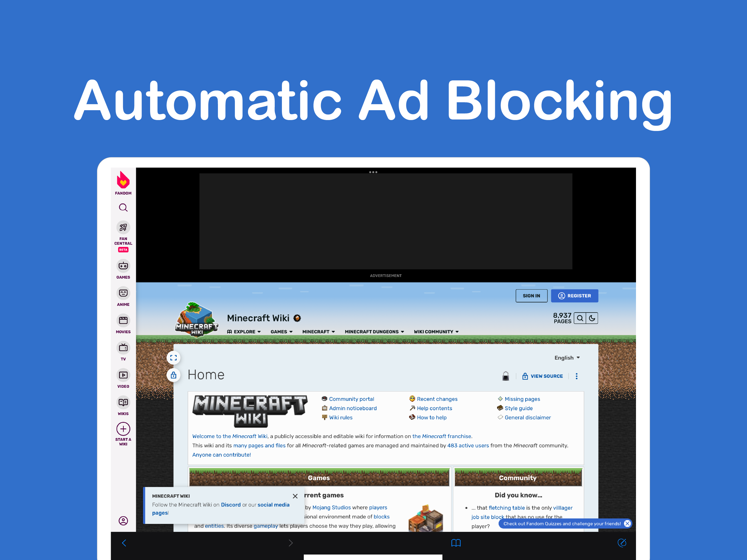This screenshot has height=560, width=747.
Task: Expand the Games navigation dropdown
Action: click(x=282, y=332)
